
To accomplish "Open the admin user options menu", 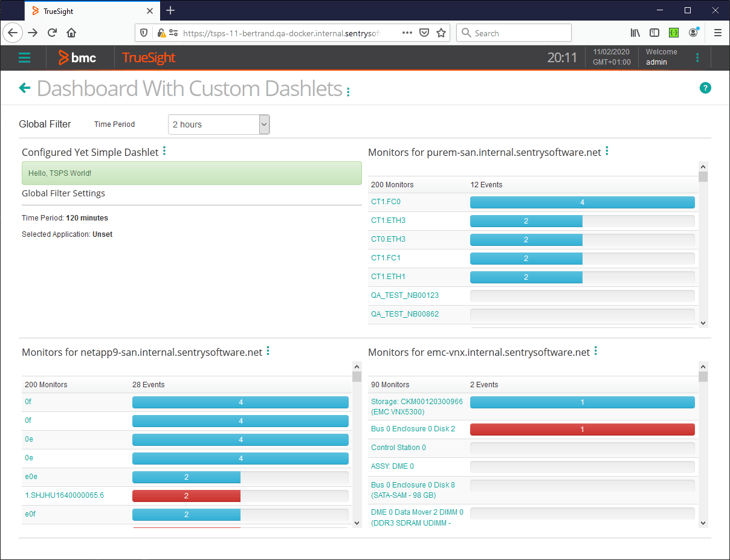I will [697, 58].
